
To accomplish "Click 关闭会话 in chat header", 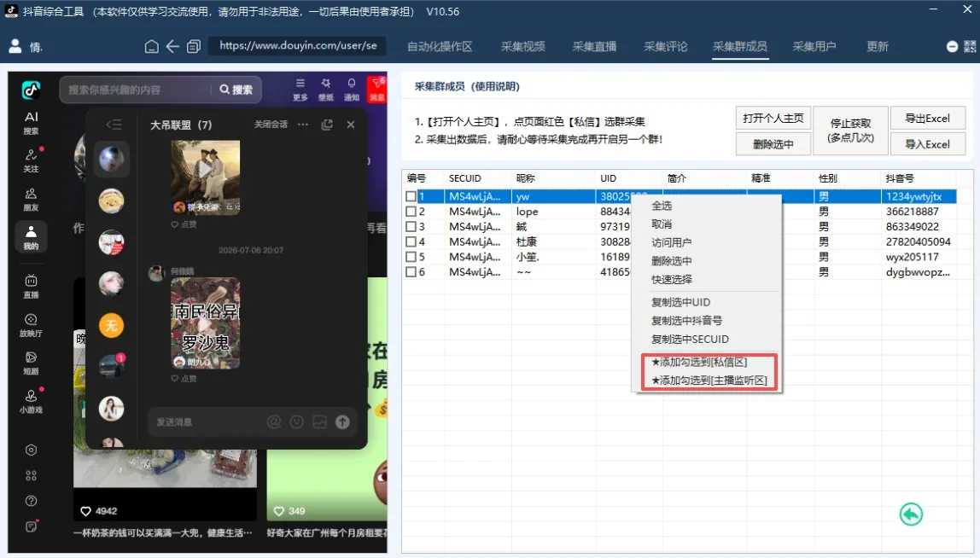I will [x=271, y=125].
